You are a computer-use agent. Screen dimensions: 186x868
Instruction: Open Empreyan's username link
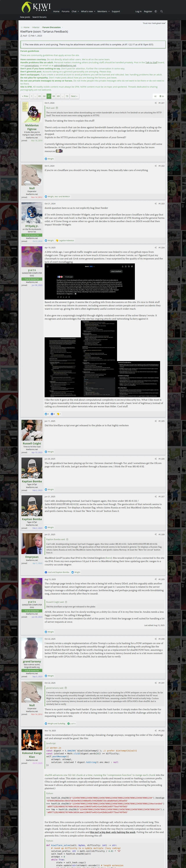[32, 557]
